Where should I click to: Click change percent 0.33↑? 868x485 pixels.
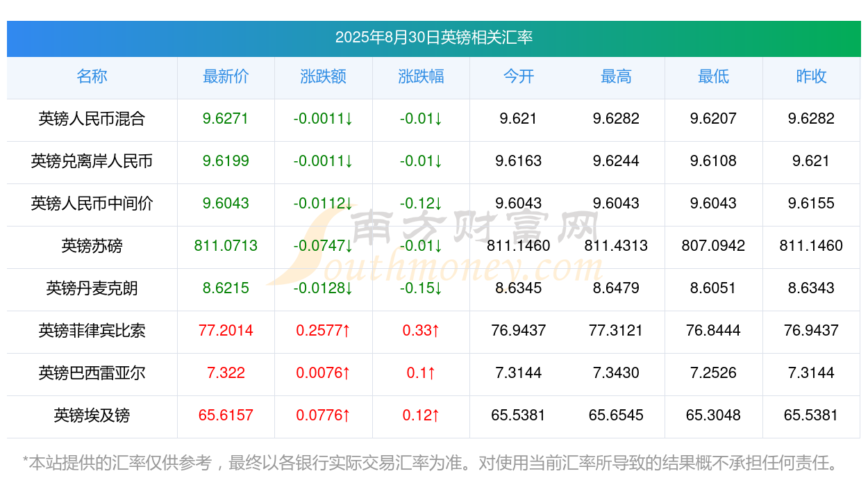tap(421, 331)
